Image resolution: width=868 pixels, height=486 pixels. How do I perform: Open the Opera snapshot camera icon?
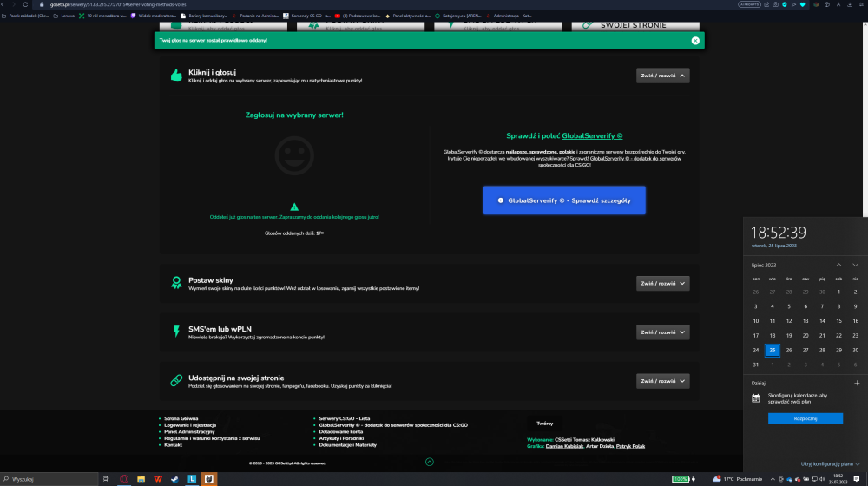coord(775,4)
